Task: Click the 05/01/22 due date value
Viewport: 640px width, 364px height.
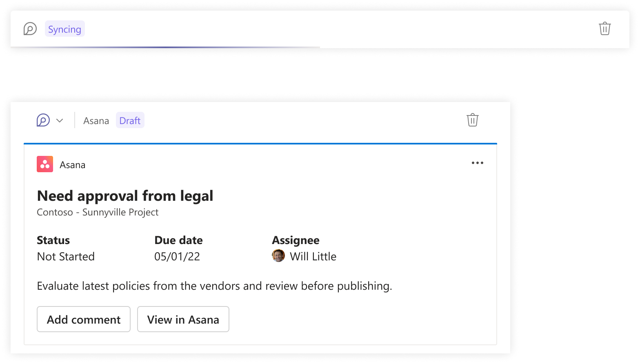Action: 177,256
